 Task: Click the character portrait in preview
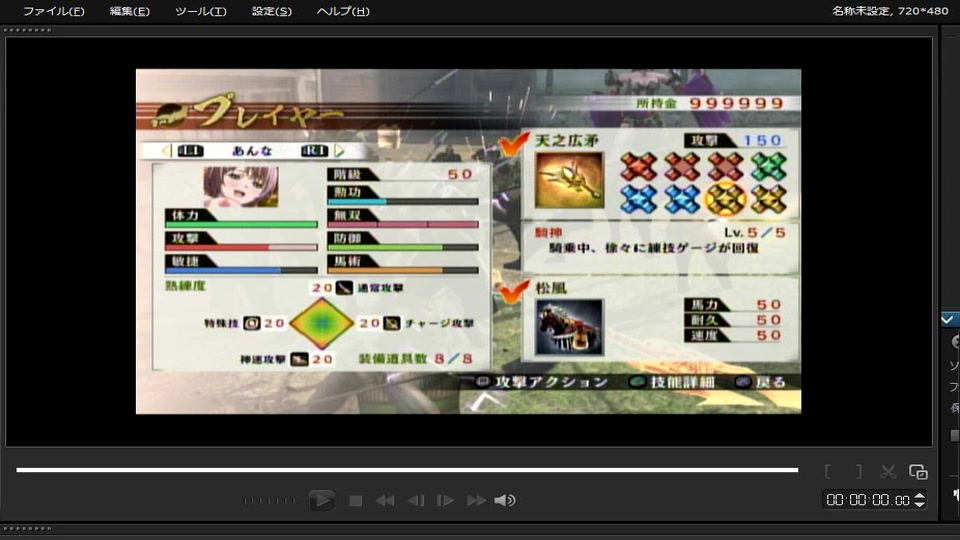tap(241, 186)
